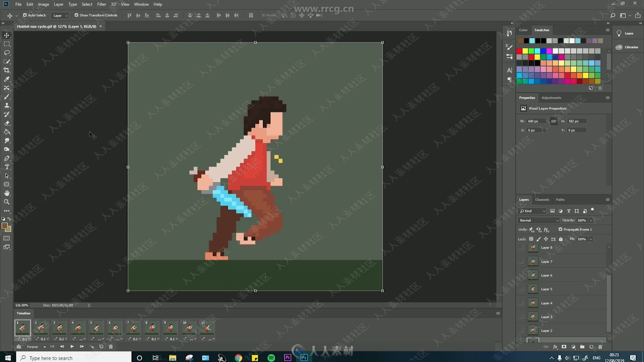Image resolution: width=644 pixels, height=362 pixels.
Task: Open the Auto-Select Layer dropdown
Action: click(x=60, y=15)
